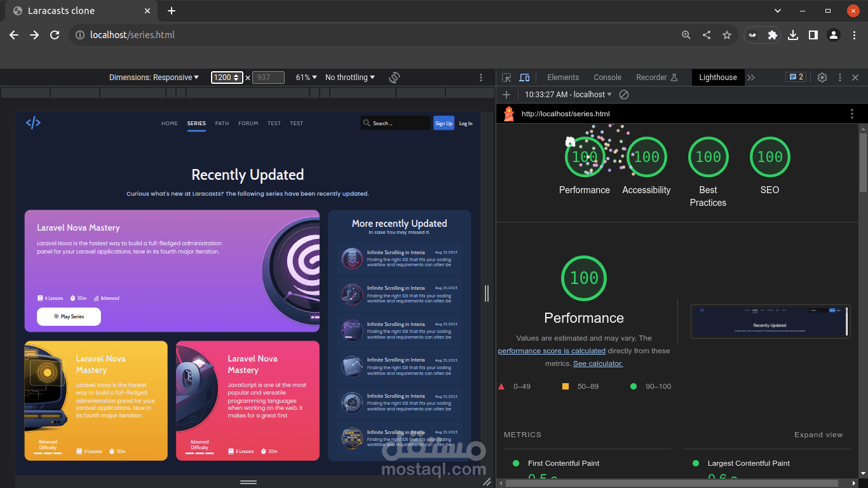868x488 pixels.
Task: Click the Laracasts clone browser tab
Action: pyautogui.click(x=79, y=11)
